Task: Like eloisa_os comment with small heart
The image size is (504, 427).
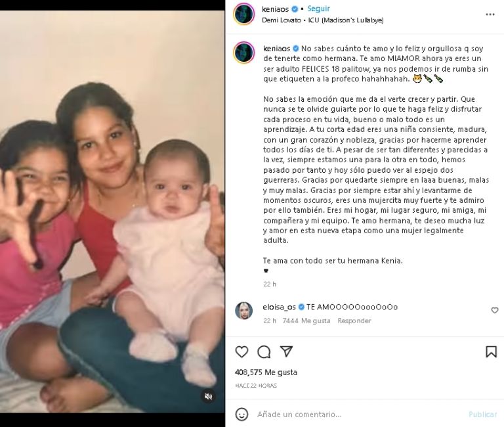Action: pos(495,310)
